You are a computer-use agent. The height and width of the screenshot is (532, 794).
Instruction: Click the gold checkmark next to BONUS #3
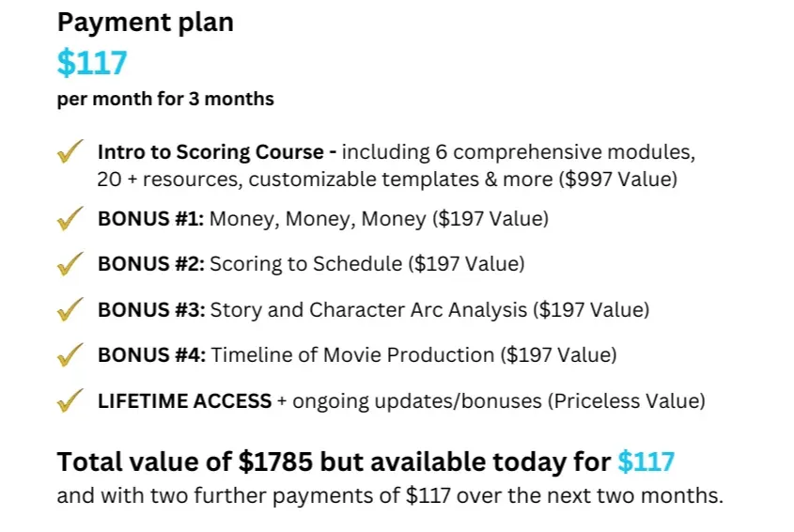coord(70,309)
